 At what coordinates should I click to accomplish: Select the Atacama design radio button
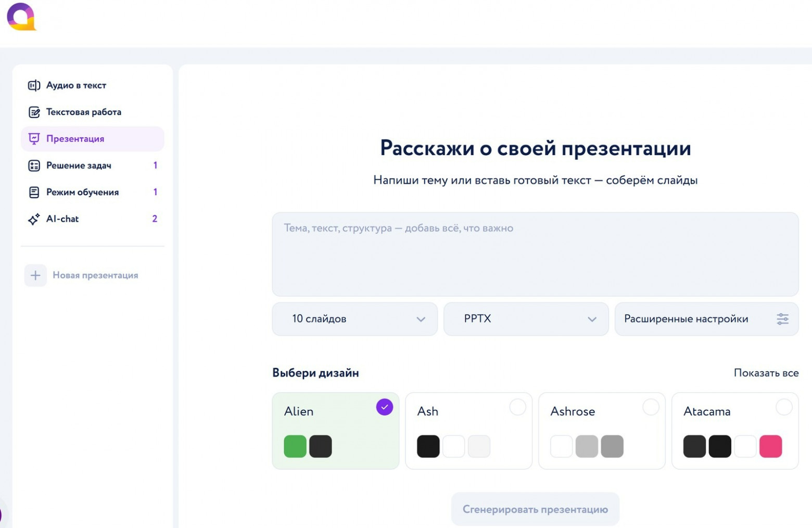coord(784,407)
